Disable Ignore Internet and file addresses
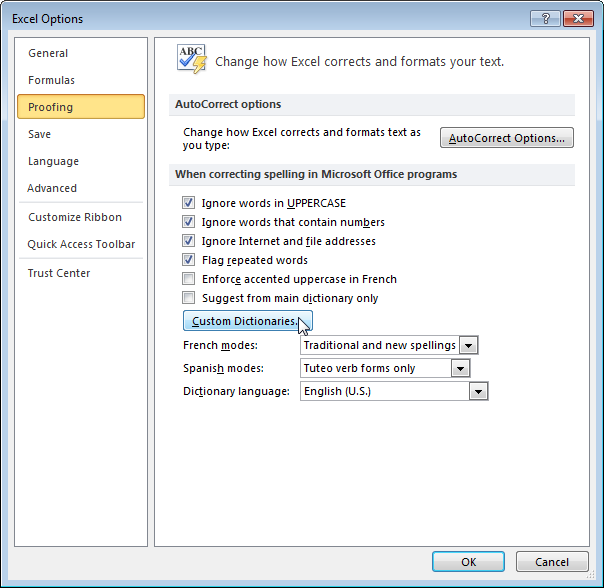 (188, 240)
